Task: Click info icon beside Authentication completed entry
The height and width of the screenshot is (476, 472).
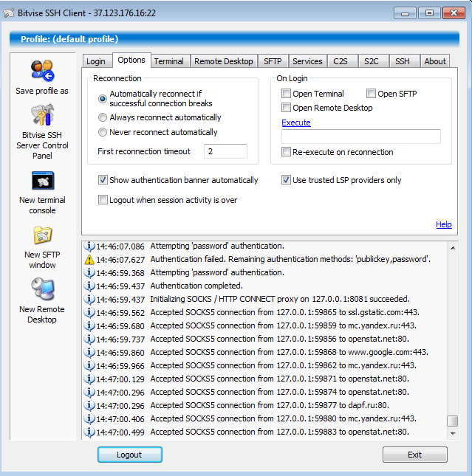Action: pos(89,286)
